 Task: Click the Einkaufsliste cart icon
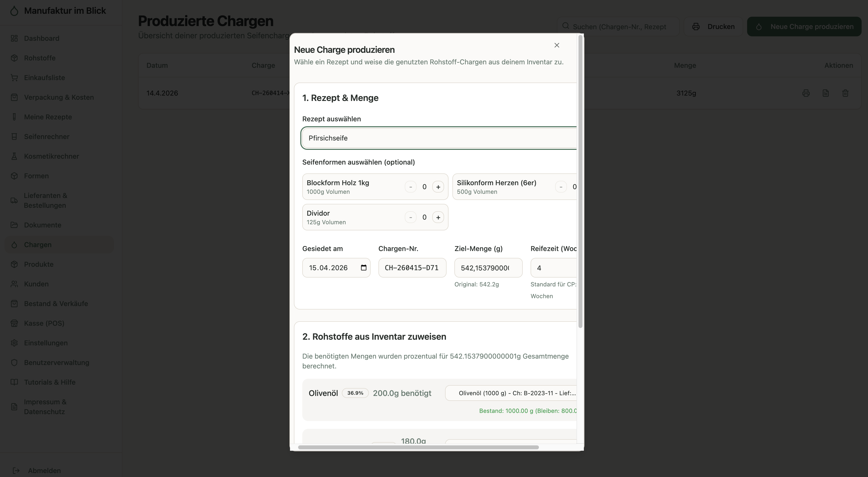pyautogui.click(x=14, y=77)
